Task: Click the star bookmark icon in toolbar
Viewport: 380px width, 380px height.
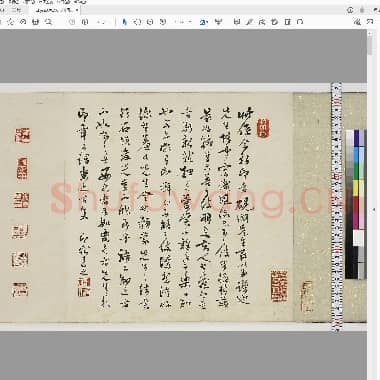Action: pos(10,22)
